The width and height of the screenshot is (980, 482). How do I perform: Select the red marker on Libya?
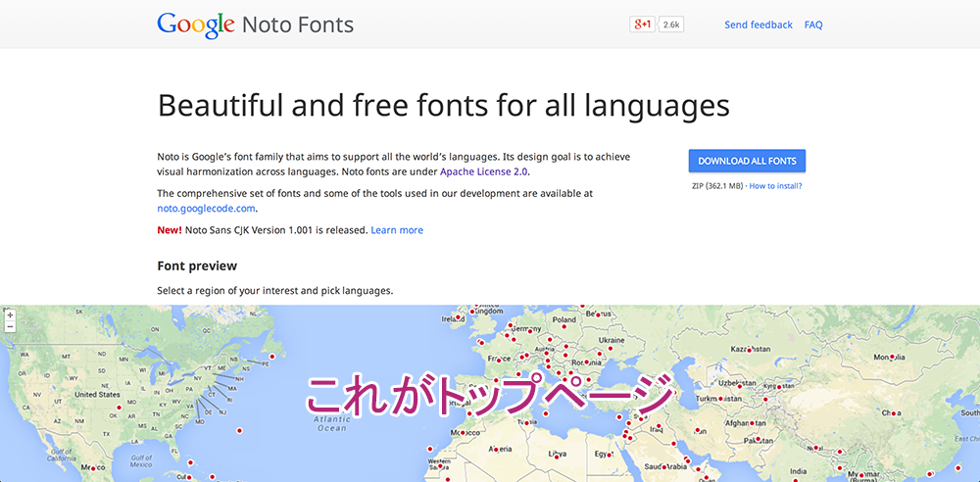(x=559, y=455)
